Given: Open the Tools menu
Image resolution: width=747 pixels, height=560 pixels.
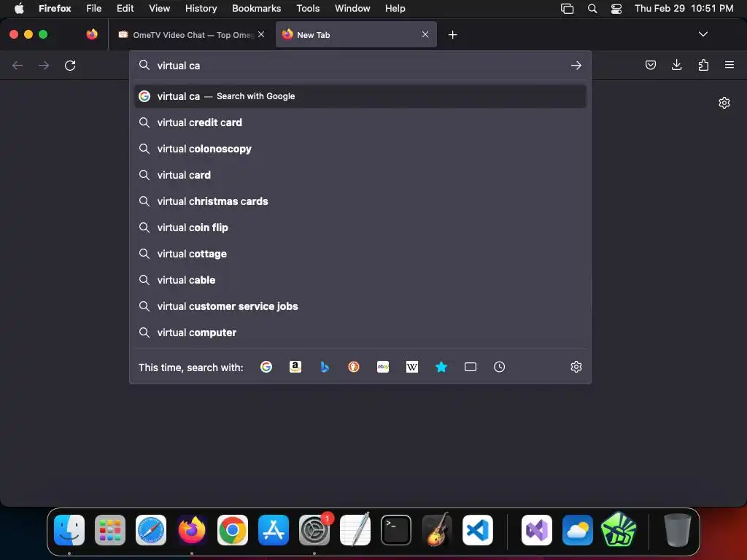Looking at the screenshot, I should click(308, 8).
